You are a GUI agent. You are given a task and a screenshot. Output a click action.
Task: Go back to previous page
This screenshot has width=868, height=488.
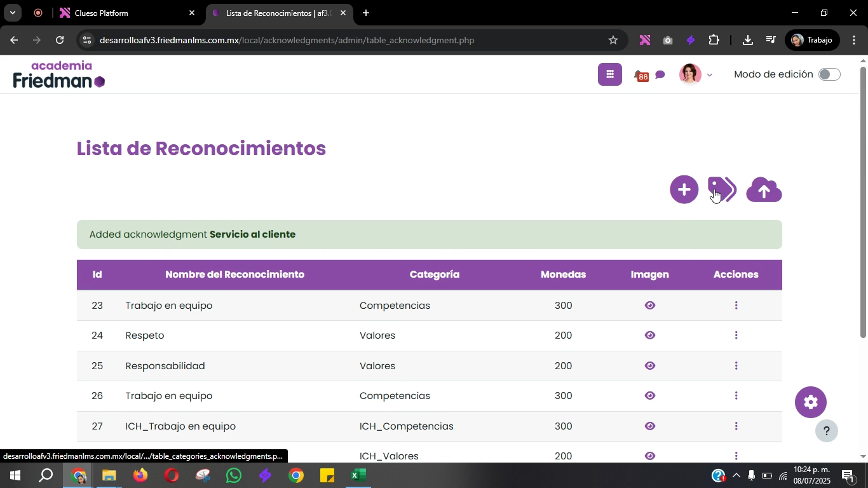tap(14, 40)
